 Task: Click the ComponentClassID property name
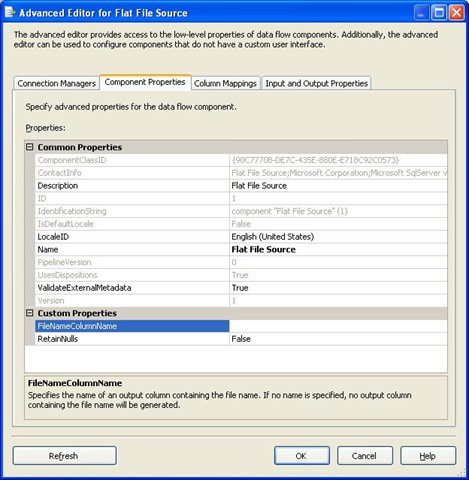(72, 160)
